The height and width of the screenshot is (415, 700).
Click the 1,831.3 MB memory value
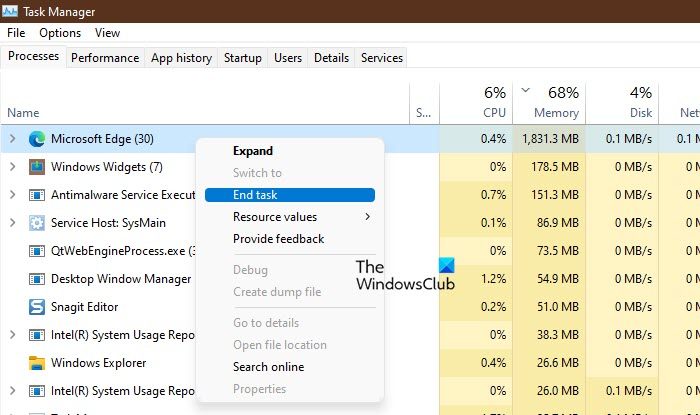pos(550,139)
